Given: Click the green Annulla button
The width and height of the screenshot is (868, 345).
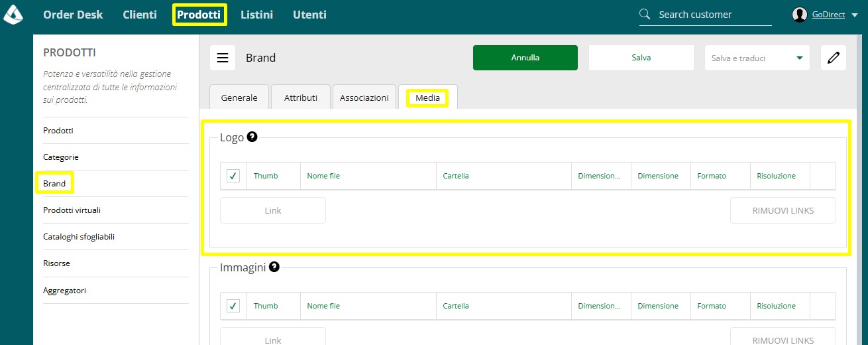Looking at the screenshot, I should tap(525, 58).
